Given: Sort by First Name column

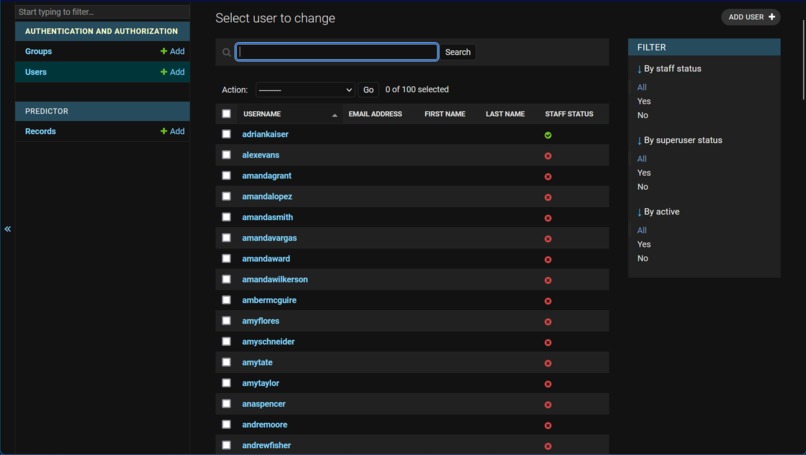Looking at the screenshot, I should tap(445, 114).
